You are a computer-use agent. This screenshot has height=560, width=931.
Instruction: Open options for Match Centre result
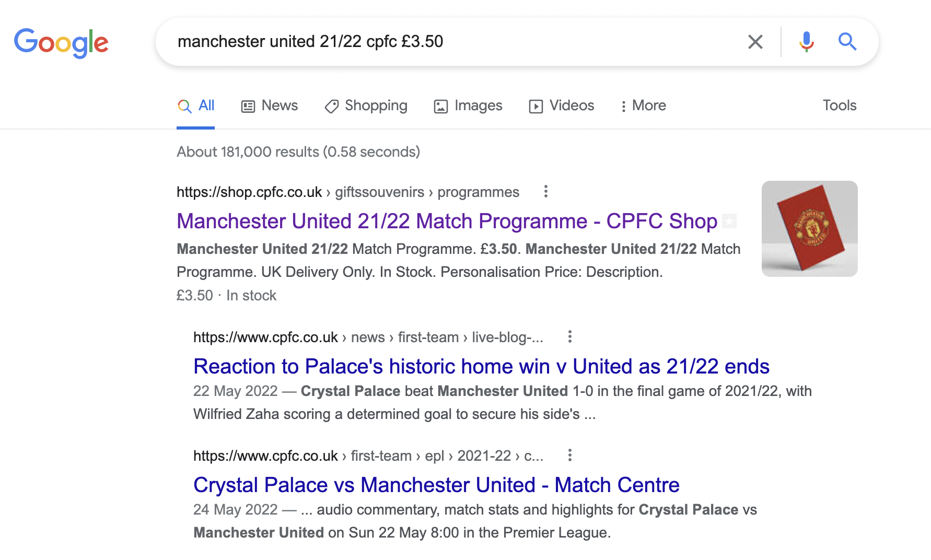569,456
